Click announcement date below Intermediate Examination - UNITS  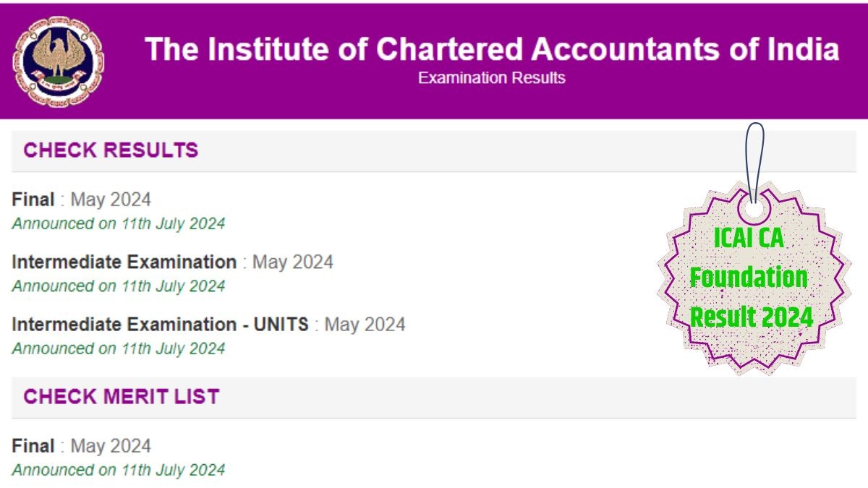point(119,348)
